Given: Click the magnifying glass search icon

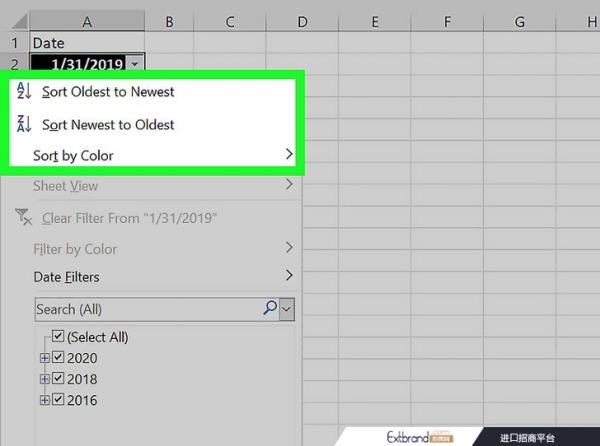Looking at the screenshot, I should click(x=269, y=309).
